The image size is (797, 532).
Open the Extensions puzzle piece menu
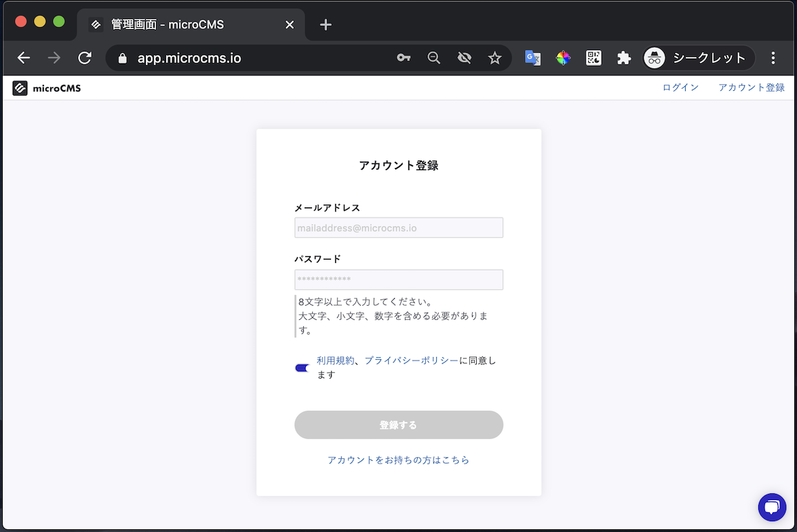click(623, 58)
